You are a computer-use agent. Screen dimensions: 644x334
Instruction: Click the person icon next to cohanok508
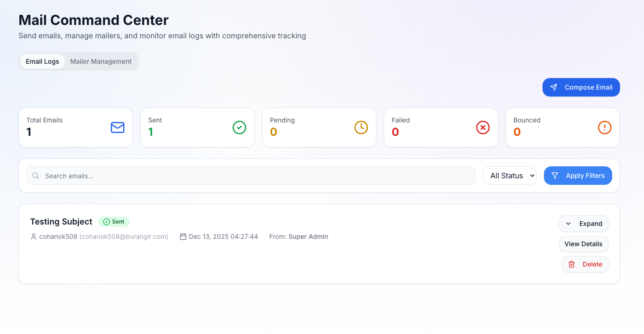34,237
